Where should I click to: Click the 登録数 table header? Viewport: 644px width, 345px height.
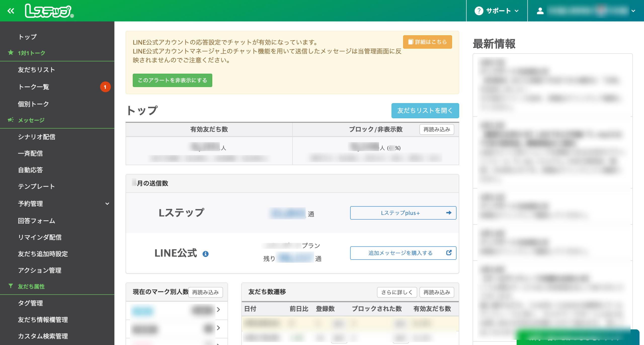pyautogui.click(x=325, y=309)
